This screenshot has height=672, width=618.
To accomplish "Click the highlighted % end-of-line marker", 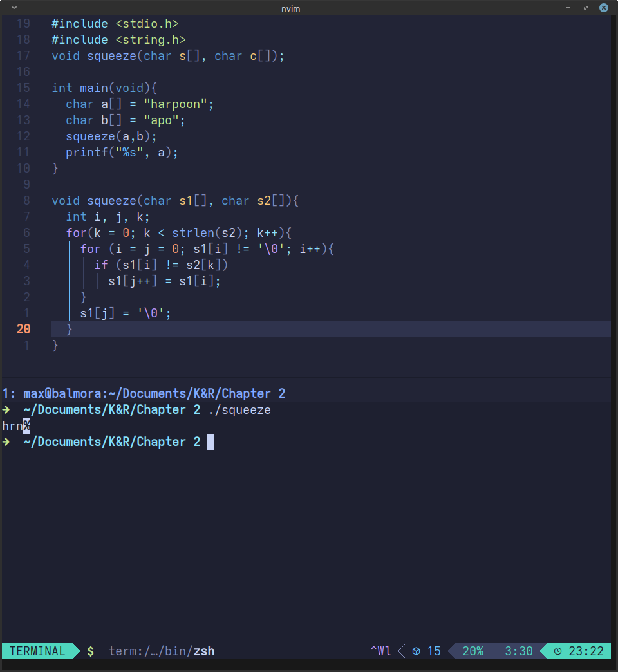I will tap(26, 425).
